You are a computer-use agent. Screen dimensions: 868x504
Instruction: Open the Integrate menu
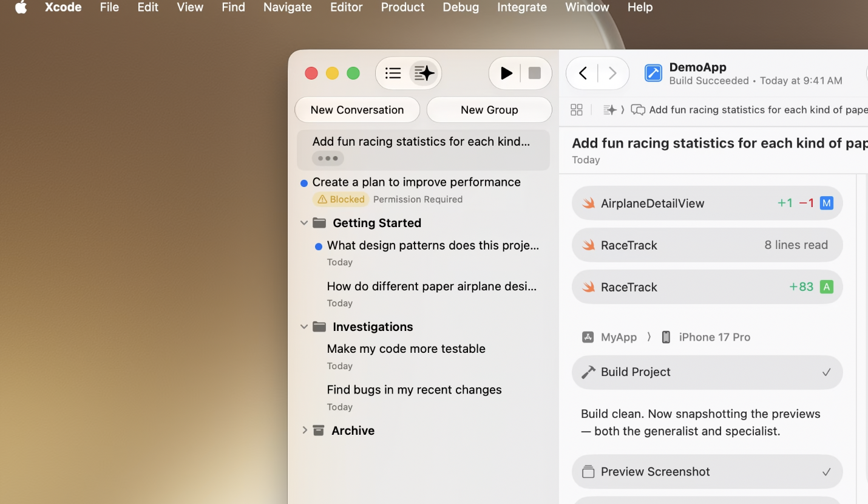(522, 7)
